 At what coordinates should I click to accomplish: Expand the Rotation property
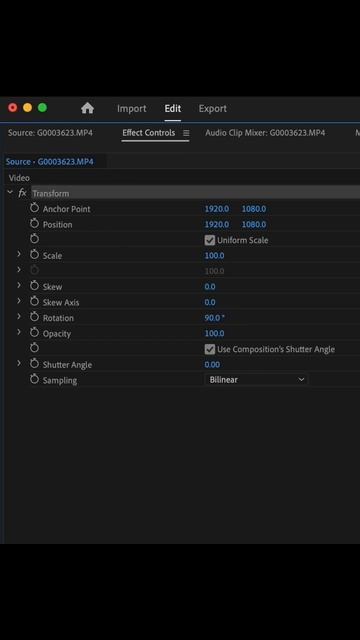[x=19, y=317]
